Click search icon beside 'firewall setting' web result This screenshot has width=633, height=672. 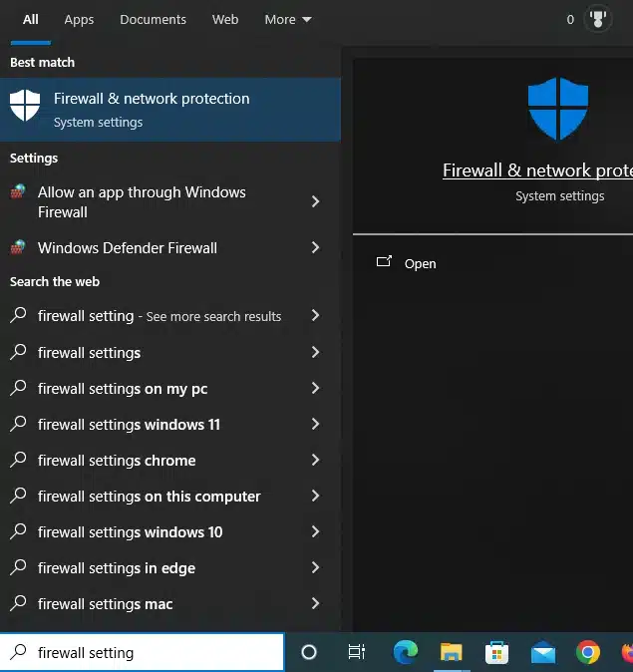point(18,315)
